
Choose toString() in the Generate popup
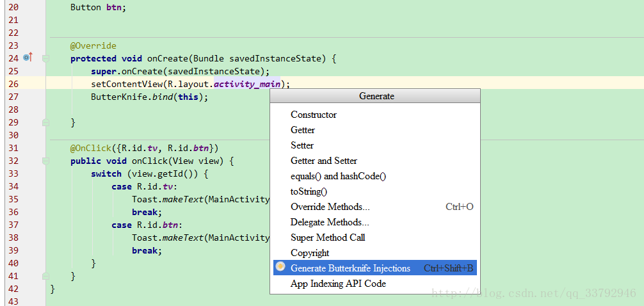coord(309,191)
